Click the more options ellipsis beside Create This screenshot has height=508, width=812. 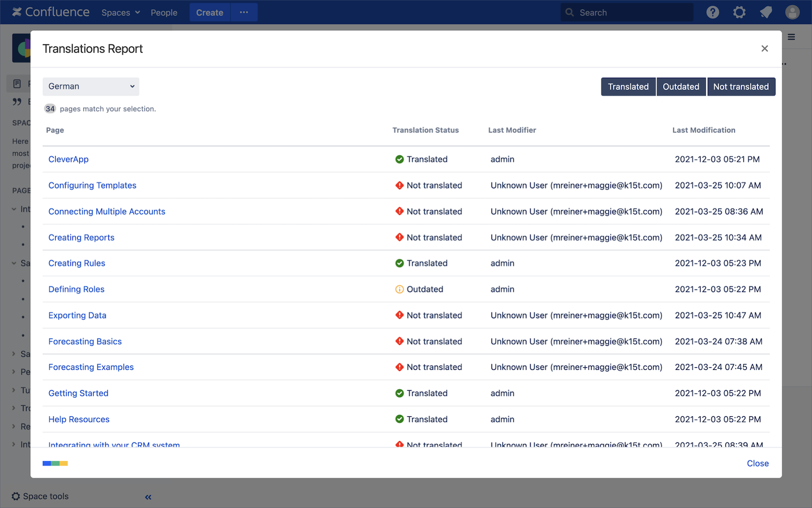[244, 13]
